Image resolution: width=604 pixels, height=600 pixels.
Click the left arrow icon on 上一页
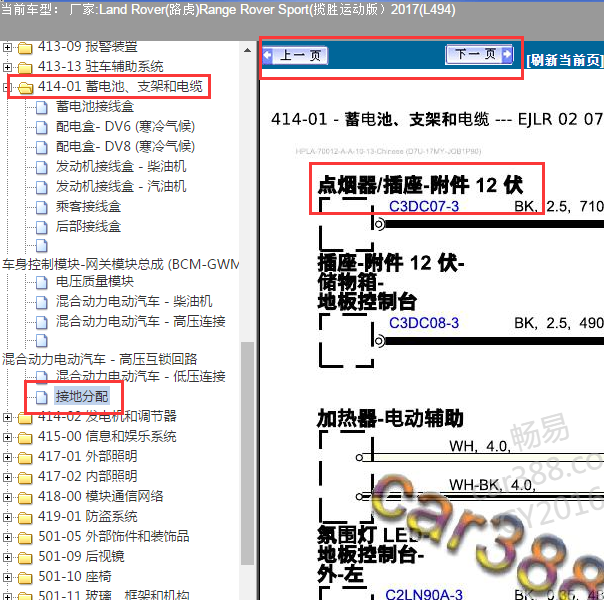pos(268,56)
